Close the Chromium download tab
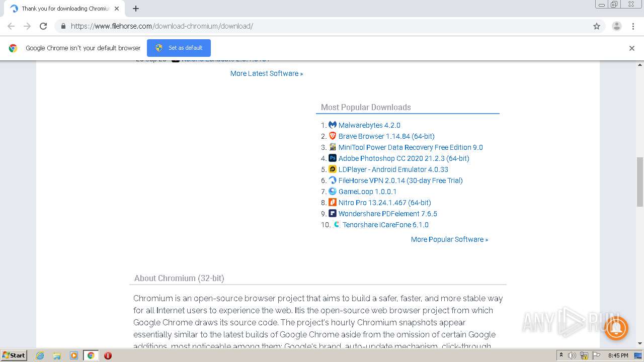This screenshot has height=362, width=644. (x=117, y=9)
